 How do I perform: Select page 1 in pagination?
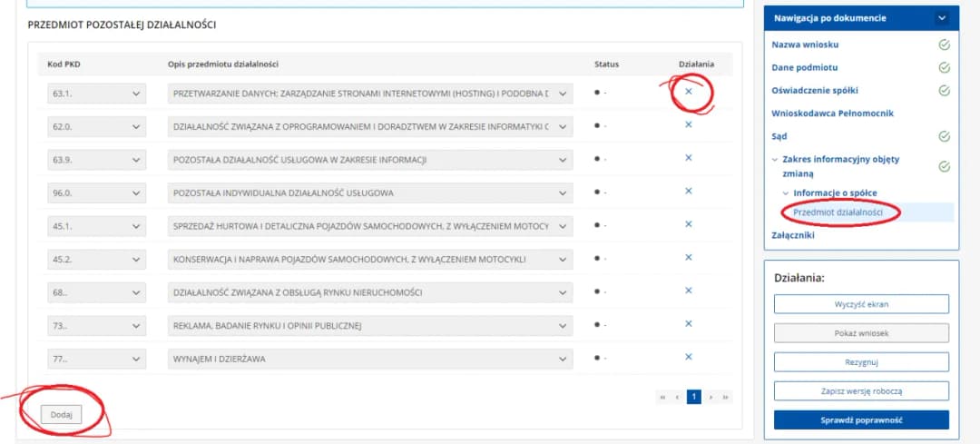point(694,397)
